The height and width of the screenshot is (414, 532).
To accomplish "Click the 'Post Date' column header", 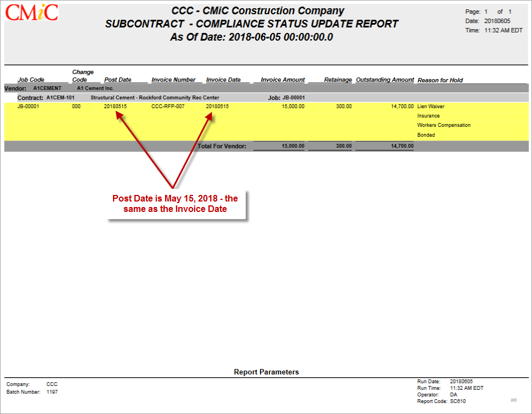I will [118, 80].
